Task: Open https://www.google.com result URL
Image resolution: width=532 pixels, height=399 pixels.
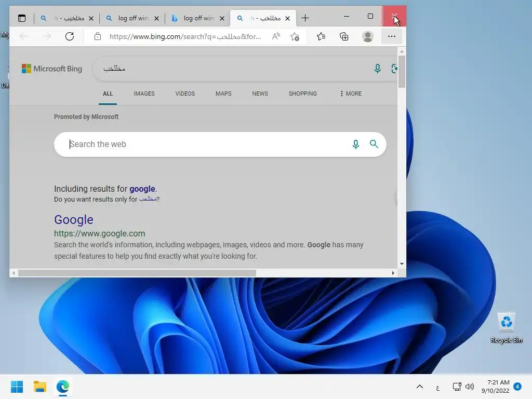Action: click(99, 233)
